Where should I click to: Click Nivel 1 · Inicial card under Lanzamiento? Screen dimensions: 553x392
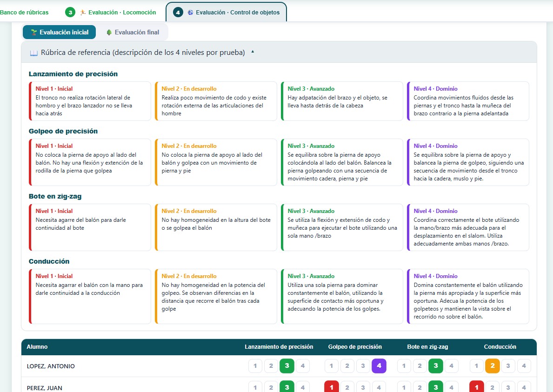click(x=90, y=101)
